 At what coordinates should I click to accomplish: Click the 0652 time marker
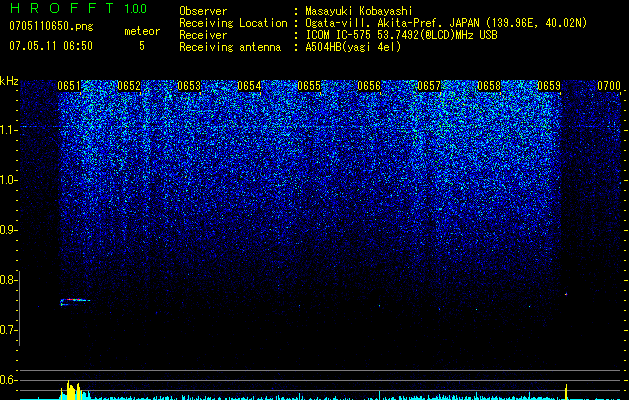click(x=129, y=86)
